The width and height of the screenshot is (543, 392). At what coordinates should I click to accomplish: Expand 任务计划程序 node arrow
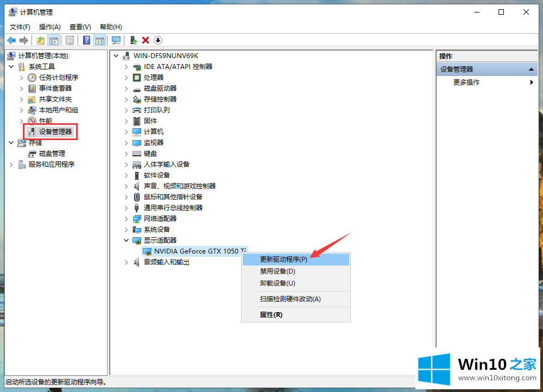(x=22, y=78)
